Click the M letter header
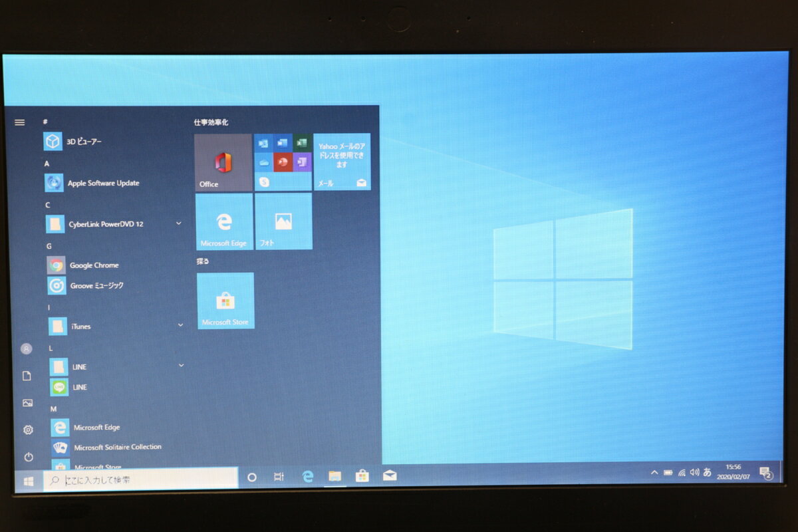798x532 pixels. coord(53,408)
